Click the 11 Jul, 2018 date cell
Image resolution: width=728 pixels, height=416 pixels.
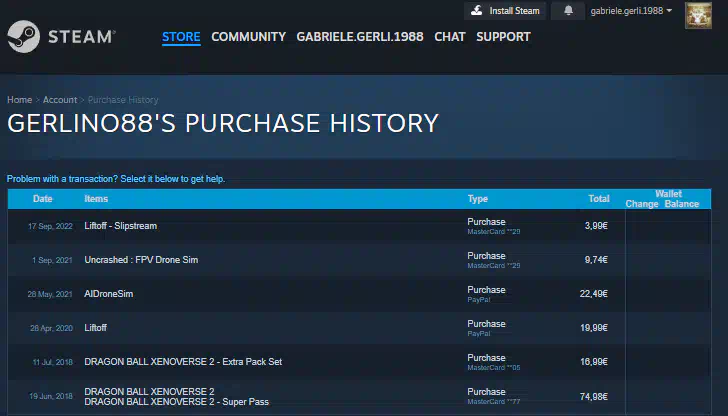(x=52, y=362)
